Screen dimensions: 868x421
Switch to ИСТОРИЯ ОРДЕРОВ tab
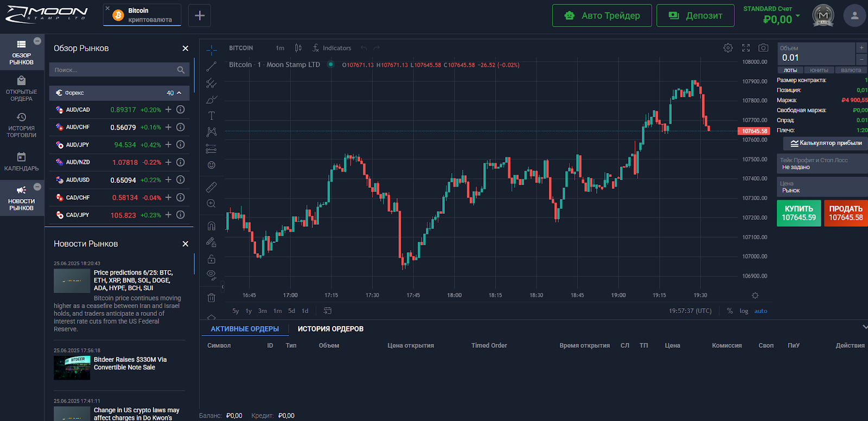330,329
